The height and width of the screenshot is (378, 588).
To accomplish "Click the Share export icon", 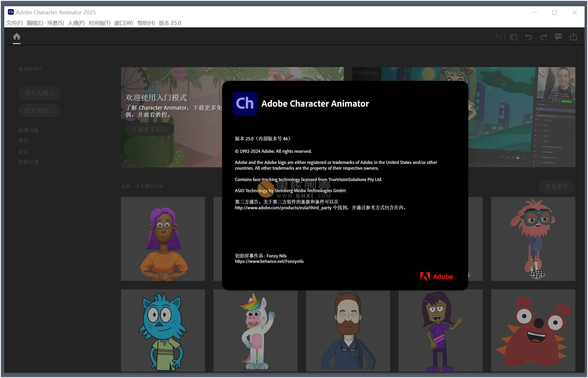I will pyautogui.click(x=573, y=37).
